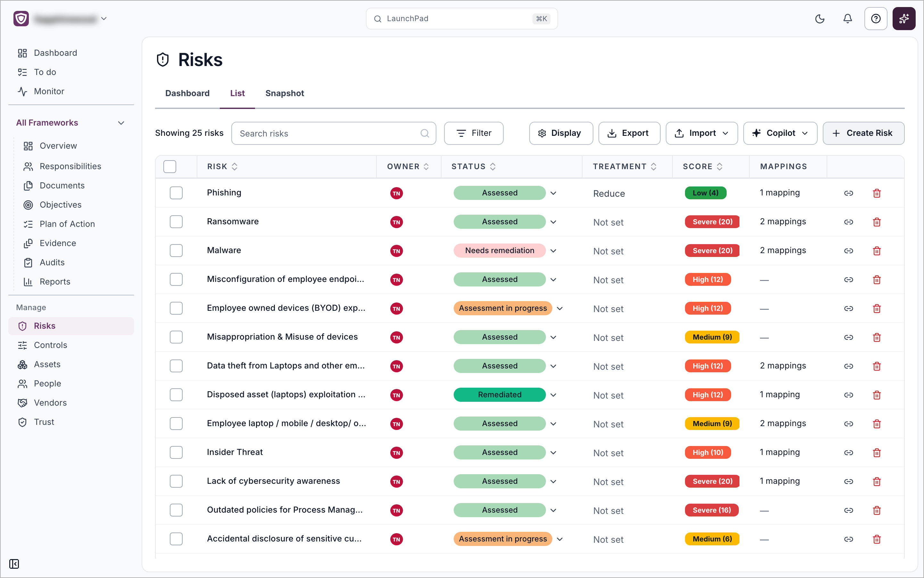Click the Low (4) score badge
This screenshot has width=924, height=578.
coord(705,193)
